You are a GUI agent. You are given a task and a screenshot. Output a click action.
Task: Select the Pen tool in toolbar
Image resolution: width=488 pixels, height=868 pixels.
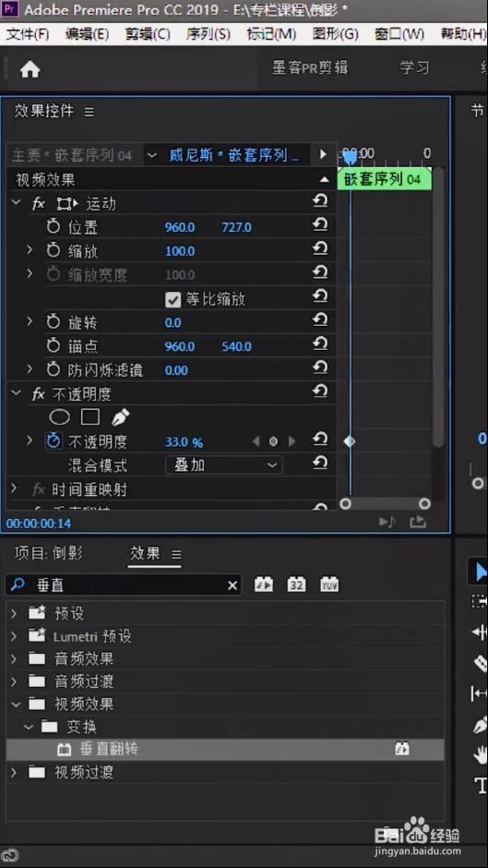[480, 724]
